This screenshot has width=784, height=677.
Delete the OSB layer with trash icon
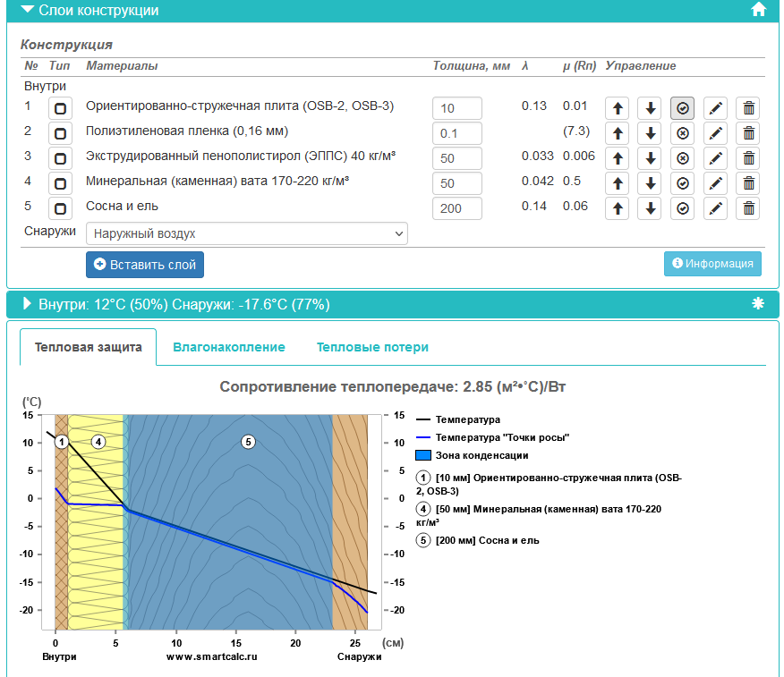pos(748,108)
